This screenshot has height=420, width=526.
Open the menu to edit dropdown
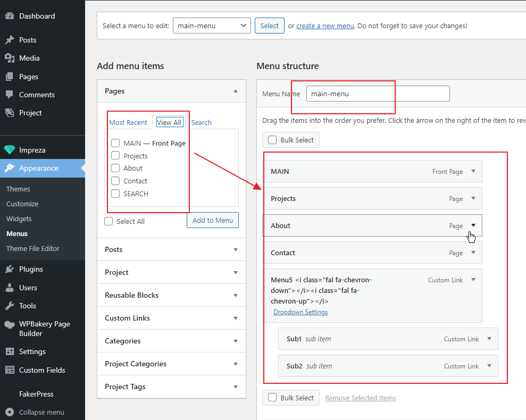point(212,26)
